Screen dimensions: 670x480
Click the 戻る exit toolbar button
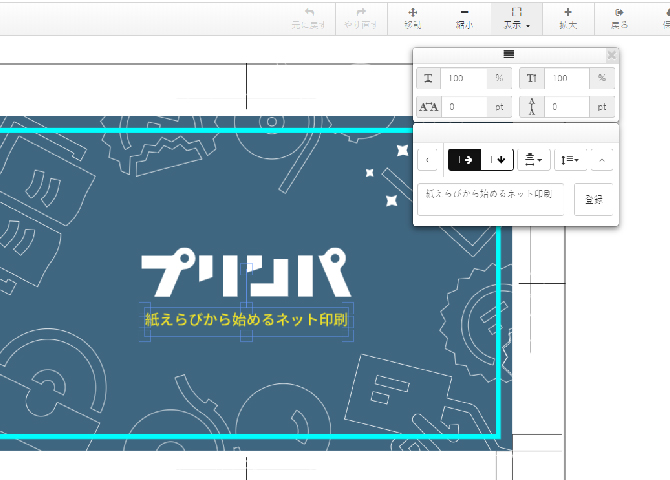[620, 19]
